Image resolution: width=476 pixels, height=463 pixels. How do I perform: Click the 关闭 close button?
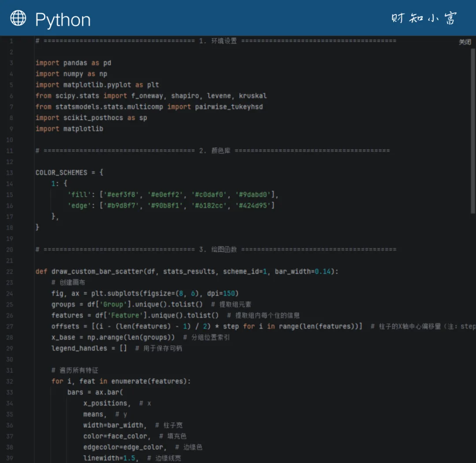click(x=465, y=42)
